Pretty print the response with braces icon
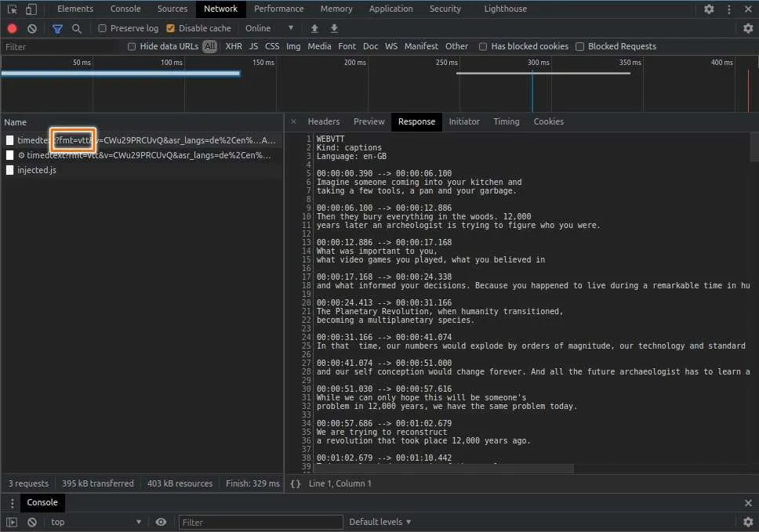Image resolution: width=759 pixels, height=532 pixels. coord(296,483)
